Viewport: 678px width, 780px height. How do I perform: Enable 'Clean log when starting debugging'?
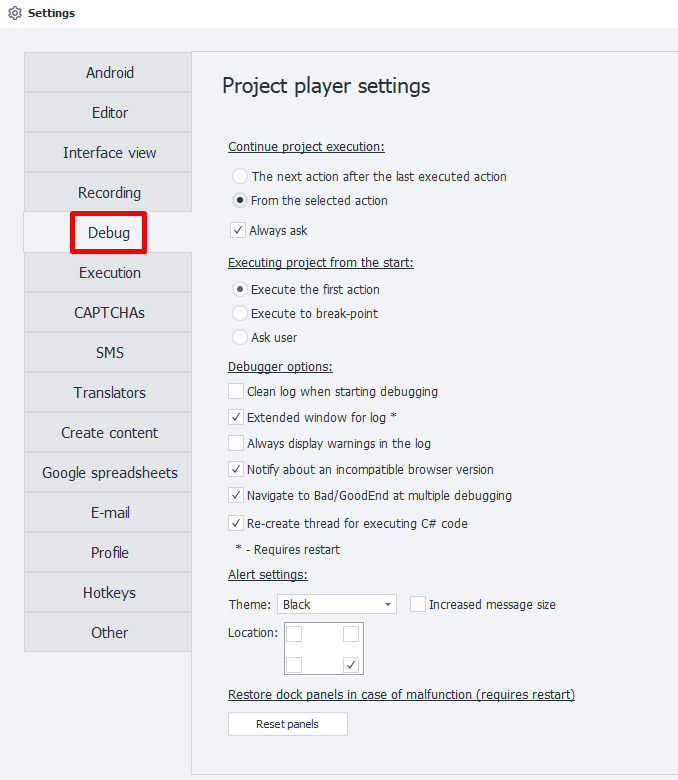point(236,391)
